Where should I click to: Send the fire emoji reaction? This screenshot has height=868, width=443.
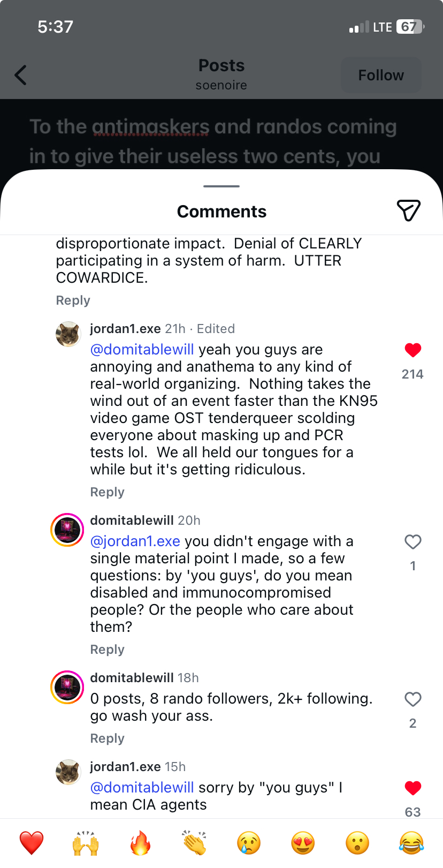[140, 843]
